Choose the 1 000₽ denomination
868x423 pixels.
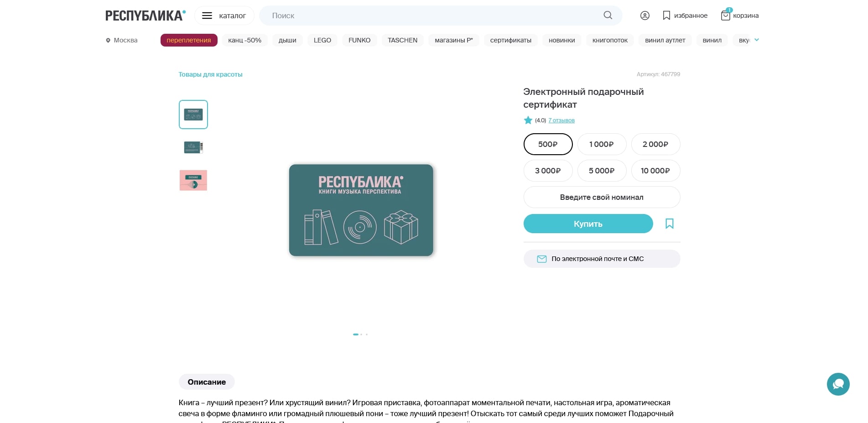[x=602, y=144]
